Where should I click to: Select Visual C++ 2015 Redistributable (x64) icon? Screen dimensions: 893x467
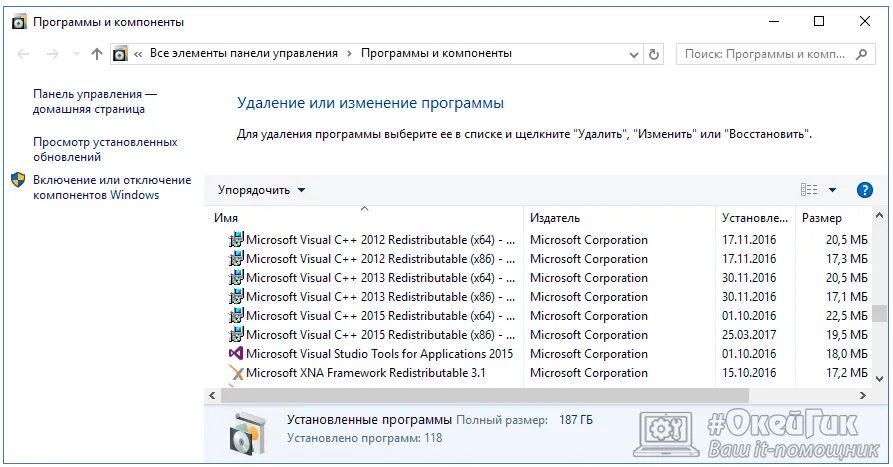tap(236, 316)
